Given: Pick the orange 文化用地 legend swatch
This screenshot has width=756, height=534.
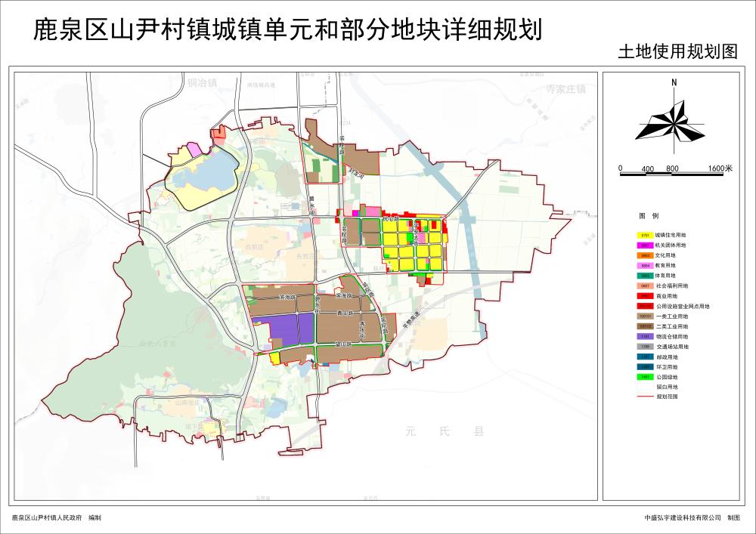Looking at the screenshot, I should 646,256.
